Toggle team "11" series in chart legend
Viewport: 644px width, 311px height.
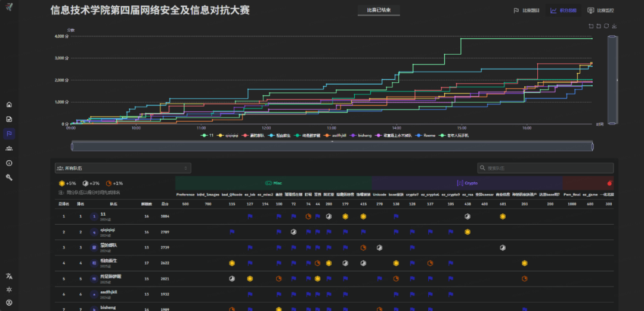click(x=208, y=136)
